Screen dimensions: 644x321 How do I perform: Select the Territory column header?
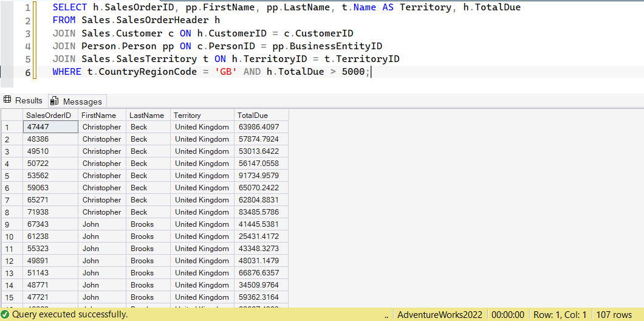coord(202,116)
